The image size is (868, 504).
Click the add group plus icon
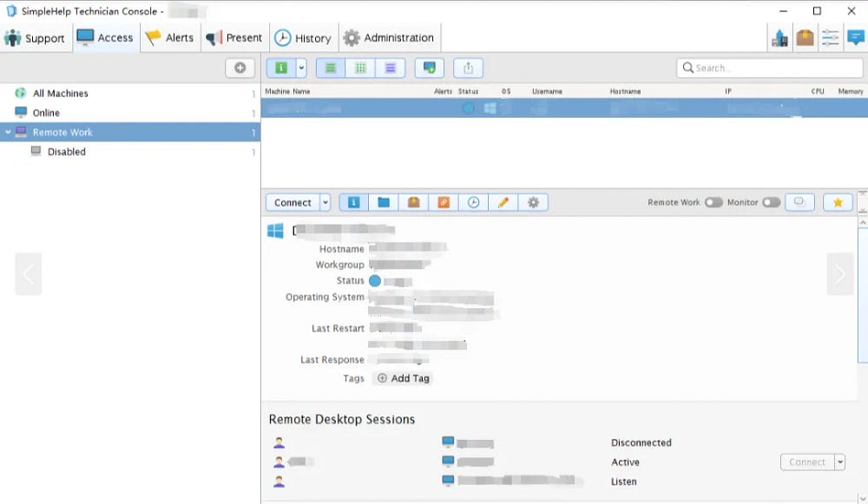click(x=240, y=68)
